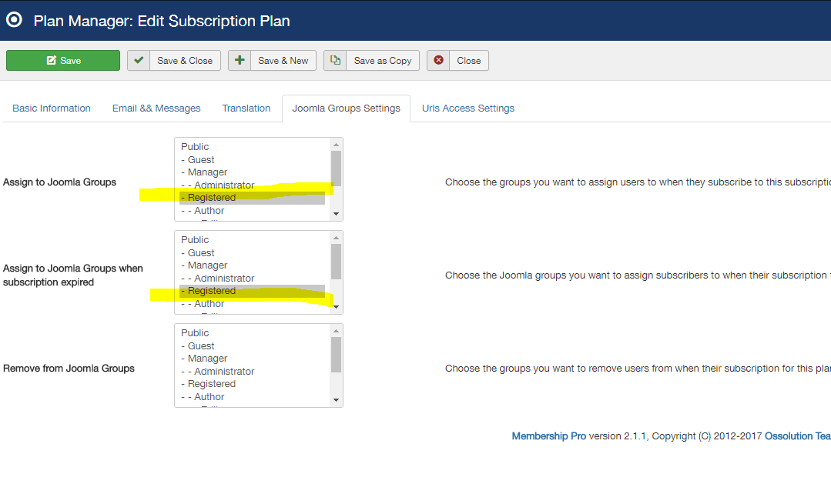Click the 'Assign to Joomla Groups' field label
Image resolution: width=831 pixels, height=504 pixels.
click(59, 182)
